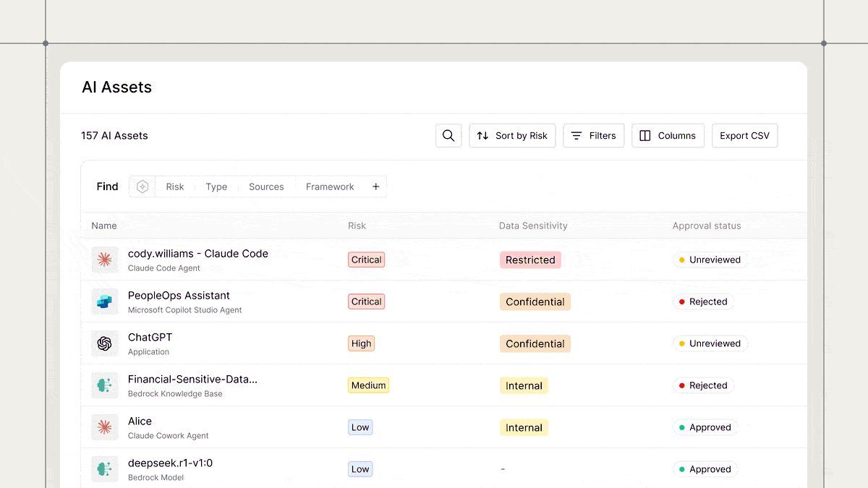
Task: Open the deepseek.r1-v1:0 asset
Action: [170, 463]
